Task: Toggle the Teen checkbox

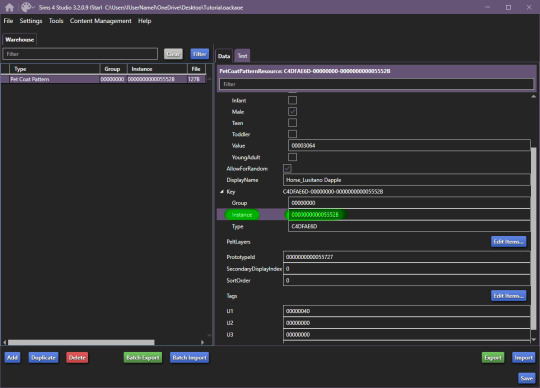Action: (x=292, y=123)
